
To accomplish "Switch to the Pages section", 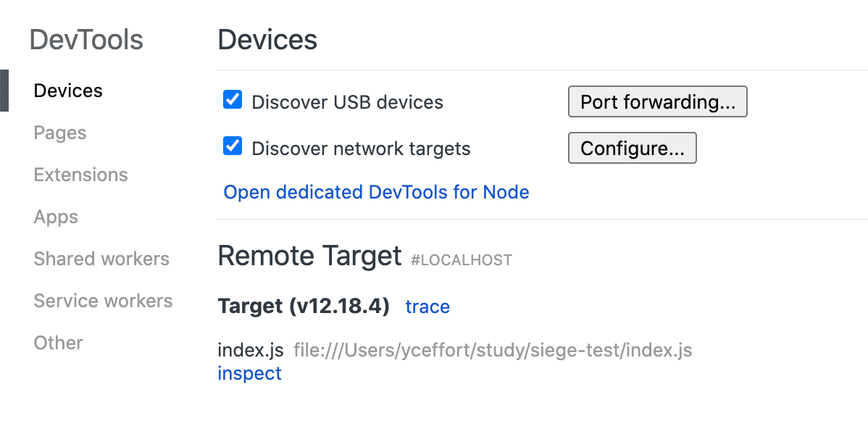I will click(x=59, y=132).
